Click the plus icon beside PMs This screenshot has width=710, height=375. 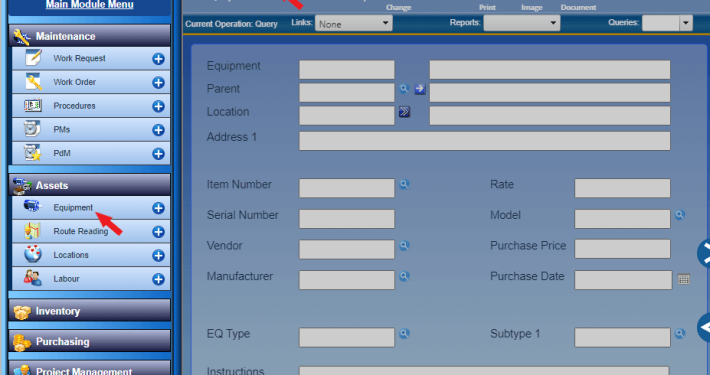pyautogui.click(x=158, y=130)
